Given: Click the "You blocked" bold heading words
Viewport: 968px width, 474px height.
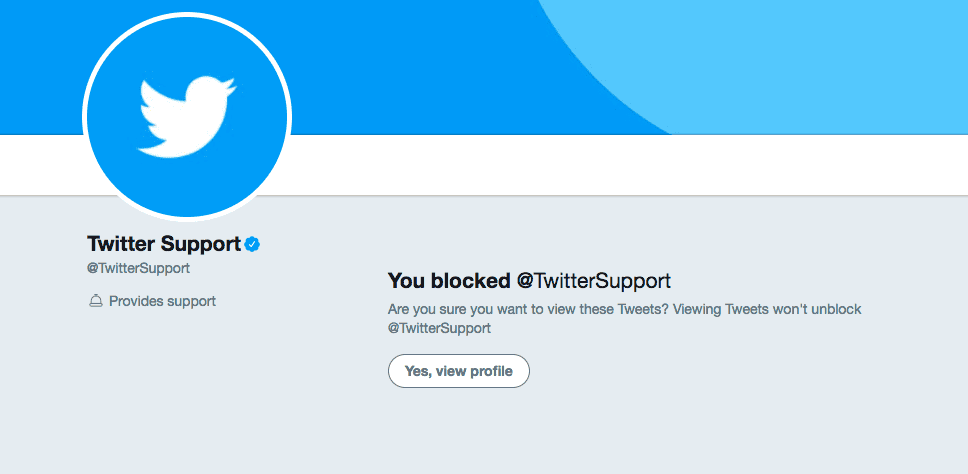Looking at the screenshot, I should pyautogui.click(x=449, y=280).
